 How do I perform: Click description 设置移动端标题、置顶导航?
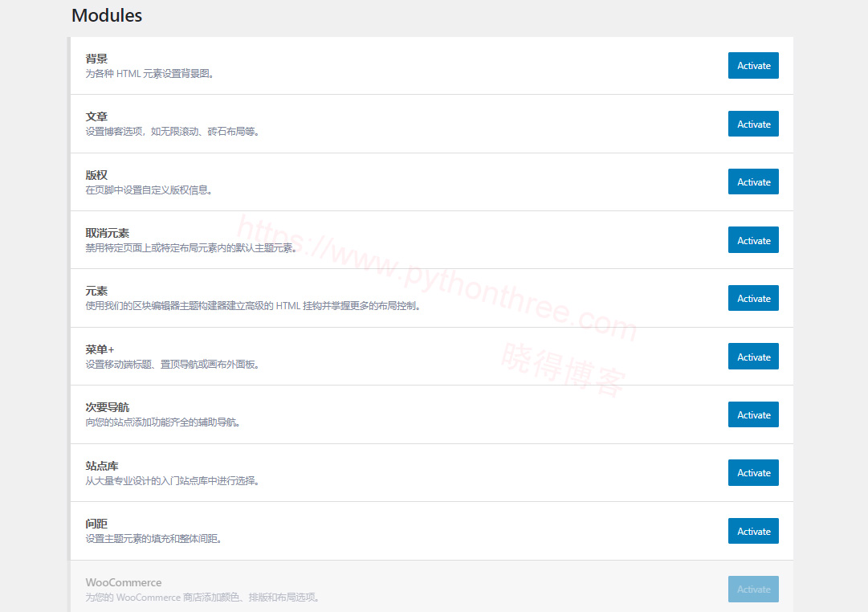pos(173,365)
